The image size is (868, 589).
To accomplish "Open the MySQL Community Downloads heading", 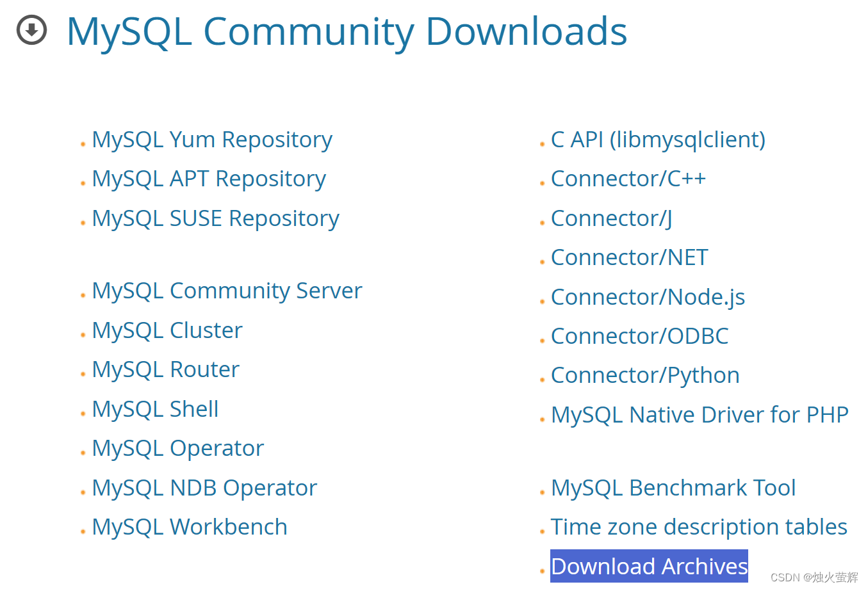I will (x=347, y=31).
